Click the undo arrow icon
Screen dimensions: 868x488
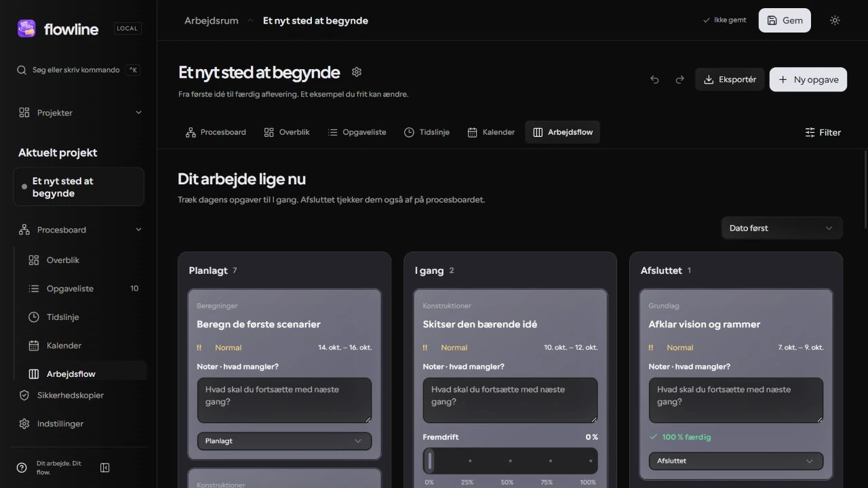click(x=654, y=79)
